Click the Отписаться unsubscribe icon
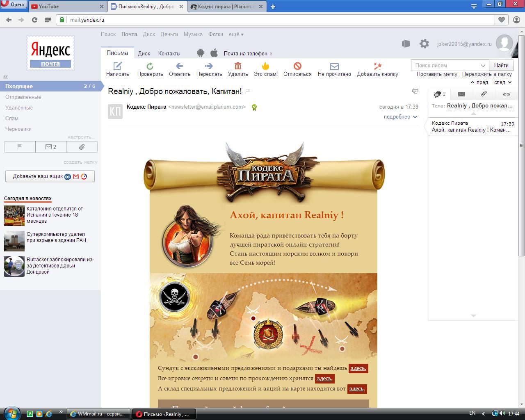 click(x=297, y=66)
